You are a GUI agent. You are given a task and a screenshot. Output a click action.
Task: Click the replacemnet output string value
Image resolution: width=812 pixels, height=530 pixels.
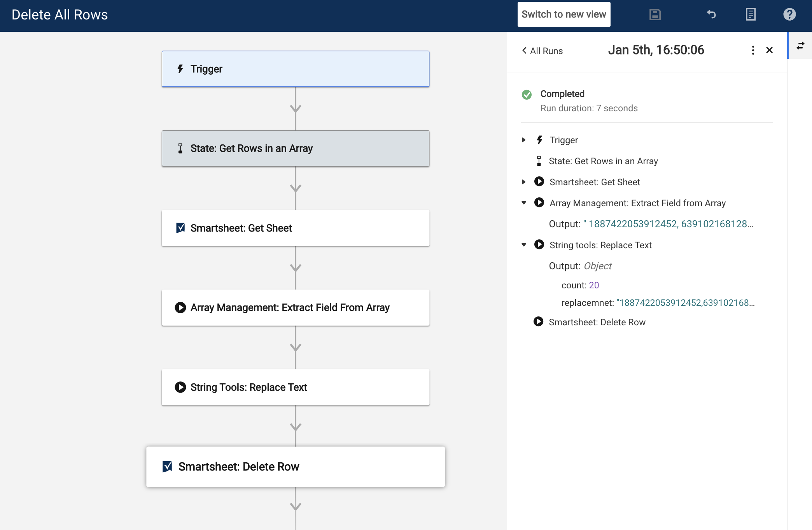pos(686,303)
